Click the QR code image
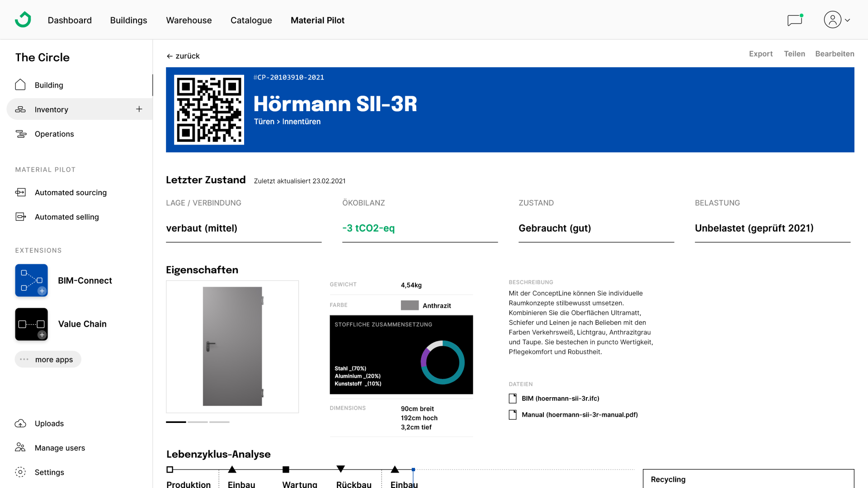The width and height of the screenshot is (868, 488). (209, 110)
